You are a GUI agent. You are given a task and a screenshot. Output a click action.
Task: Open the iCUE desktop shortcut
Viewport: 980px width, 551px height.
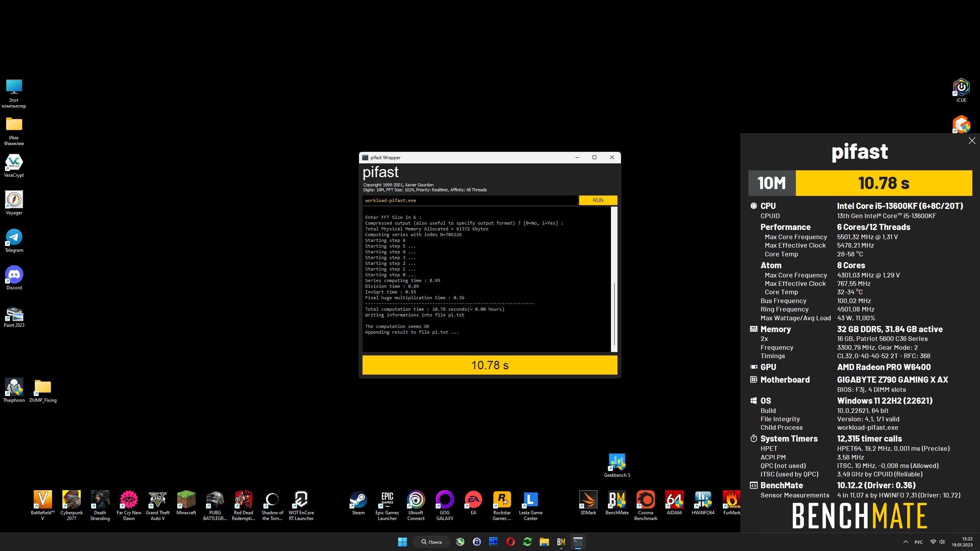click(x=961, y=91)
